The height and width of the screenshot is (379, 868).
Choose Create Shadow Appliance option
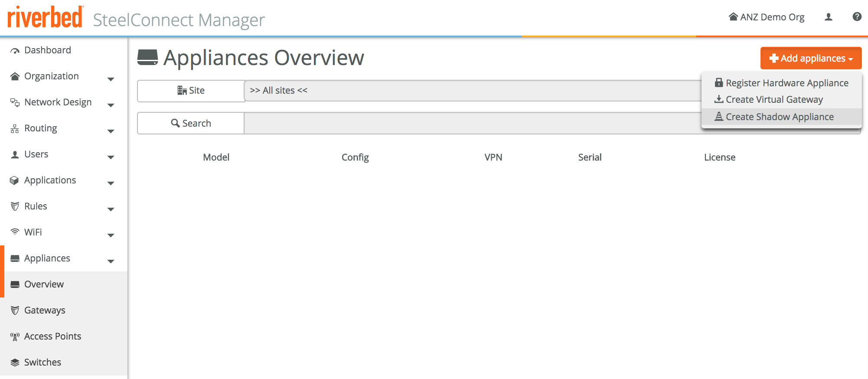781,117
